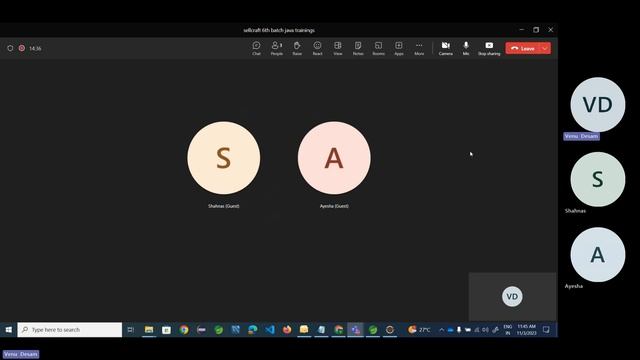The width and height of the screenshot is (640, 360).
Task: Restore down the Teams meeting window
Action: [x=536, y=30]
